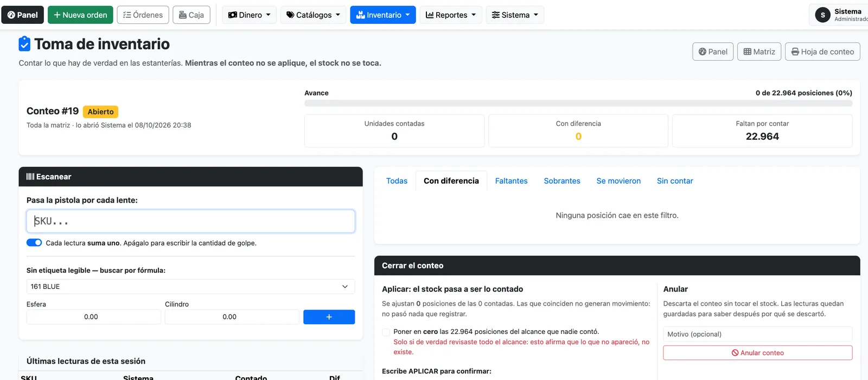Click the barcode icon in Escanear header
Screen dimensions: 868x380
[x=30, y=177]
